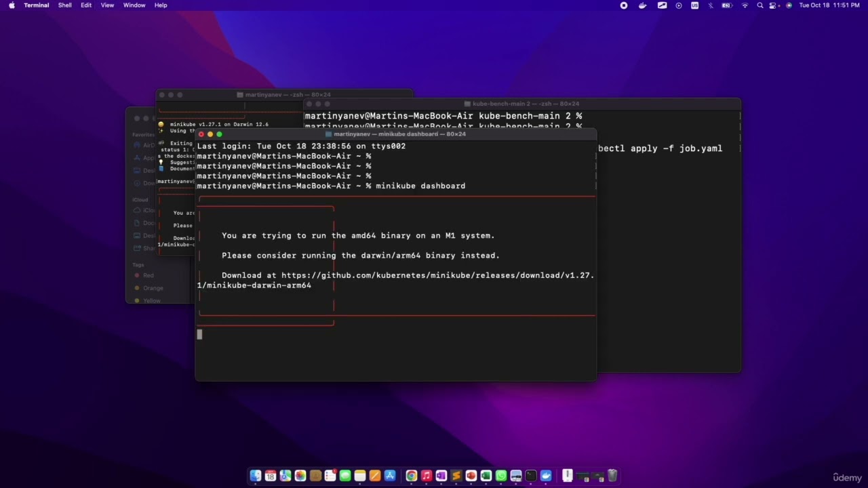The height and width of the screenshot is (488, 868).
Task: Open the Calendar app in the dock
Action: pyautogui.click(x=271, y=476)
